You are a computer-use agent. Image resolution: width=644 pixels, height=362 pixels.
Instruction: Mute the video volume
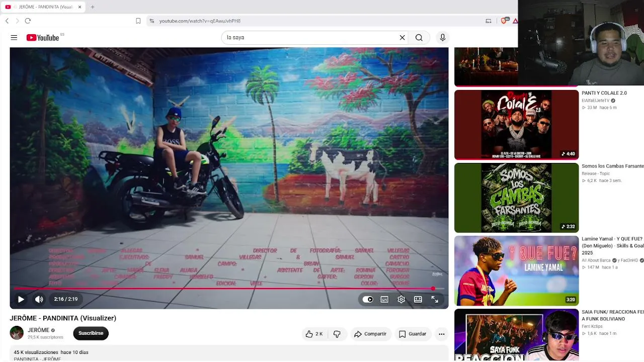[x=39, y=299]
